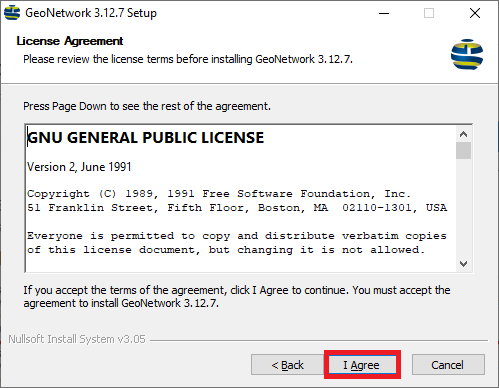Accept the license with I Agree
The width and height of the screenshot is (499, 388).
tap(362, 365)
